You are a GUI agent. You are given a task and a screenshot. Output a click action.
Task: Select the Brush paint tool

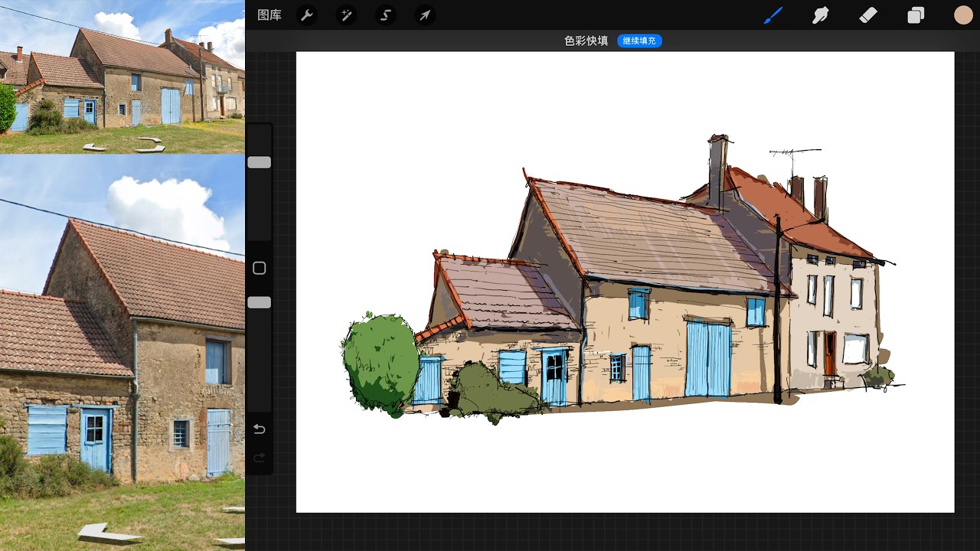pos(773,15)
